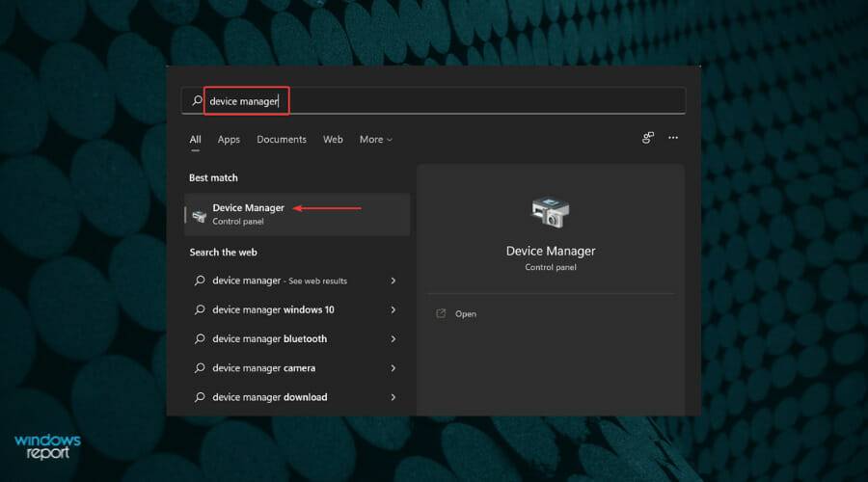The width and height of the screenshot is (868, 482).
Task: Click 'Device Manager' title in preview pane
Action: pos(551,251)
